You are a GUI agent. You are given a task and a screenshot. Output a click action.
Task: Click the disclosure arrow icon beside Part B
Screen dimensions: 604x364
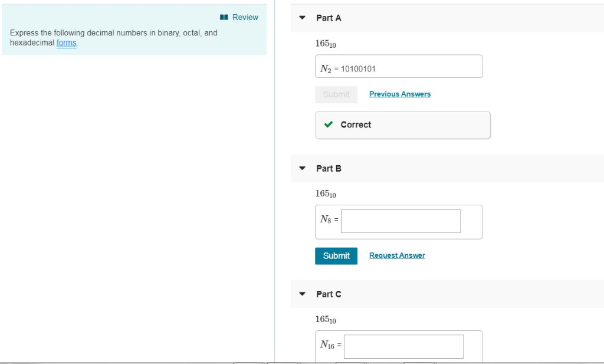click(x=301, y=168)
